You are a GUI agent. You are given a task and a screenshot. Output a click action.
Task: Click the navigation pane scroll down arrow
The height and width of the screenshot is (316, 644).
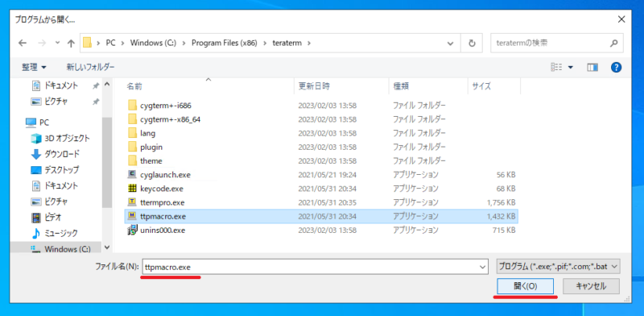107,247
